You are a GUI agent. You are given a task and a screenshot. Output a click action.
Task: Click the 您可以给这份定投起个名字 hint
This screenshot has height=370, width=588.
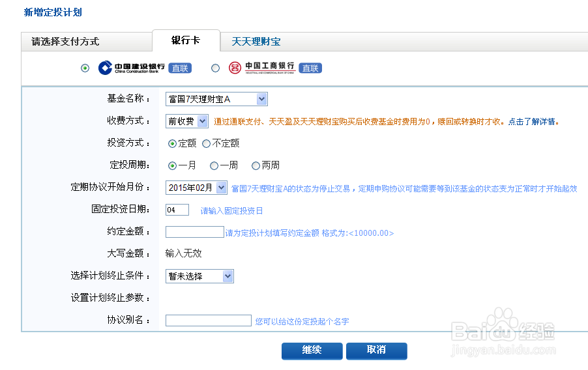click(x=302, y=322)
